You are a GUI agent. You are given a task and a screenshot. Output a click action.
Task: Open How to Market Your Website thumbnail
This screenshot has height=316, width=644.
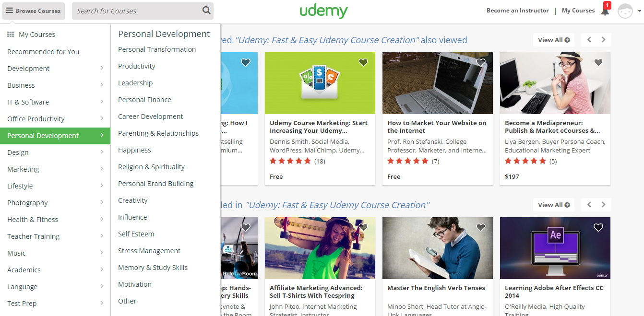tap(438, 83)
